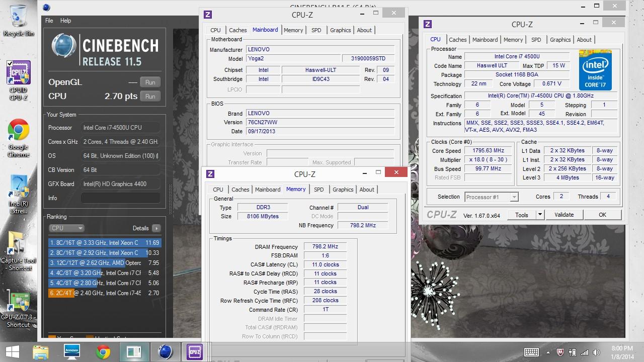Switch to CPU tab in Memory window
This screenshot has width=644, height=362.
(x=218, y=190)
